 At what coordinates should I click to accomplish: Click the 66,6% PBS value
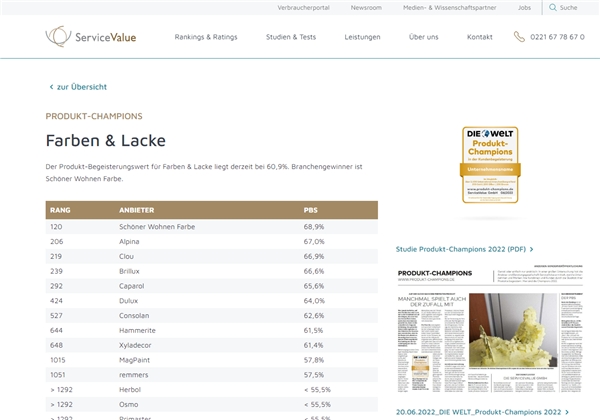pos(314,271)
